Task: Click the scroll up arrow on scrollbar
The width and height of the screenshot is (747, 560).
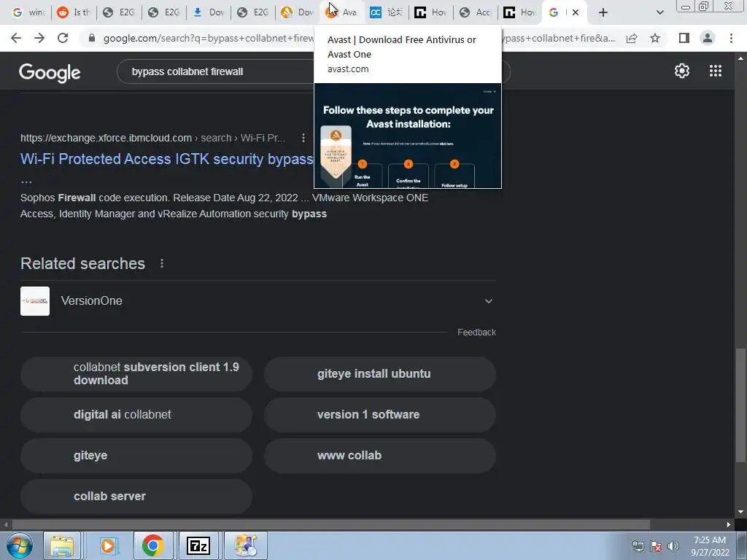Action: [x=740, y=58]
